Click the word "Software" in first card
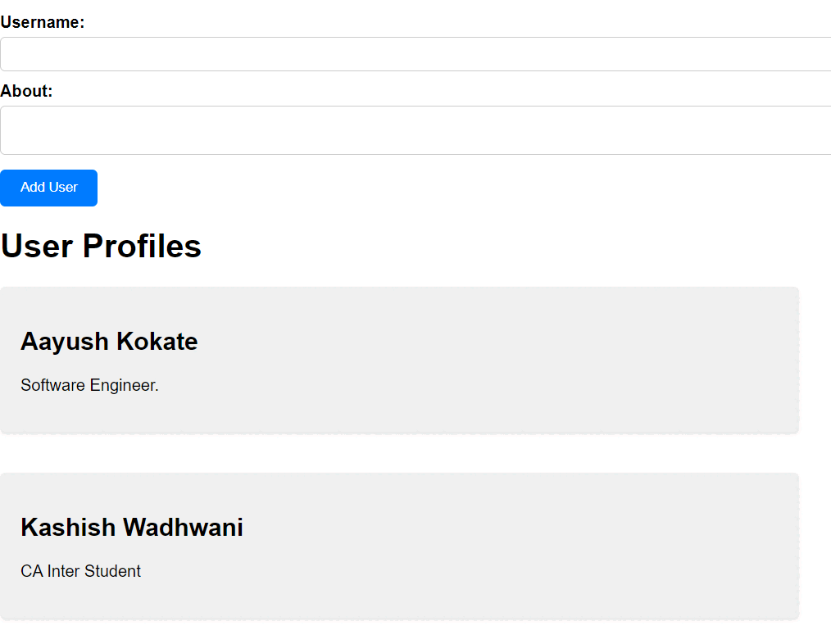 coord(52,385)
